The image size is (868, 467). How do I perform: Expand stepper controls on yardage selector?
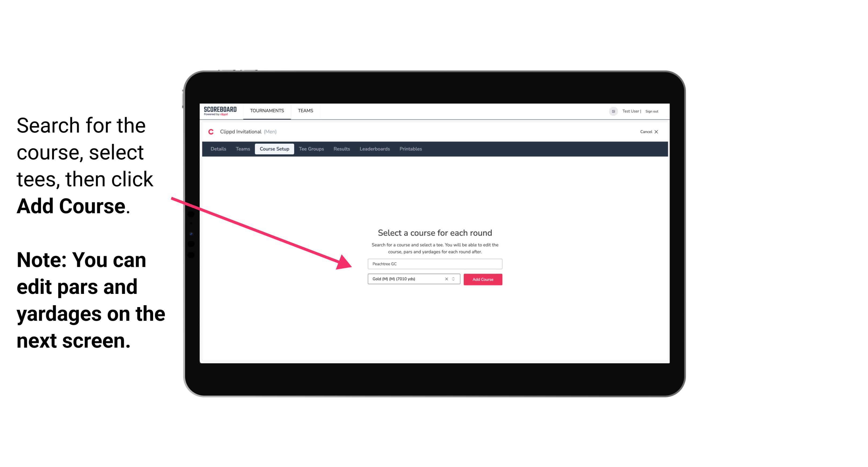coord(454,279)
